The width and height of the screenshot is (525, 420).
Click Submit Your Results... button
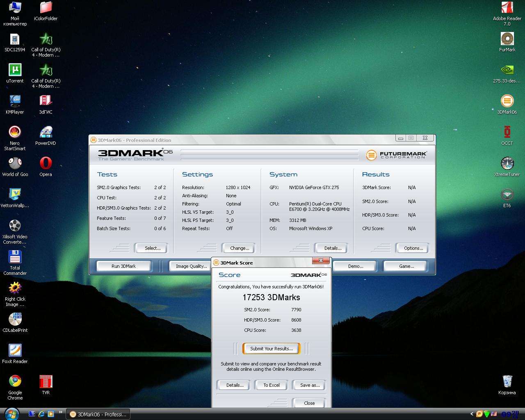[272, 349]
